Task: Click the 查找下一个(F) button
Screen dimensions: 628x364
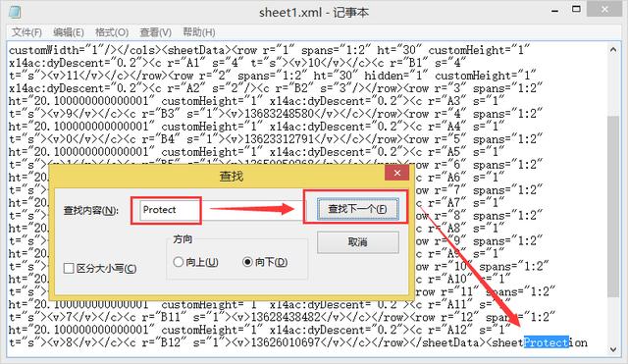Action: [x=357, y=209]
